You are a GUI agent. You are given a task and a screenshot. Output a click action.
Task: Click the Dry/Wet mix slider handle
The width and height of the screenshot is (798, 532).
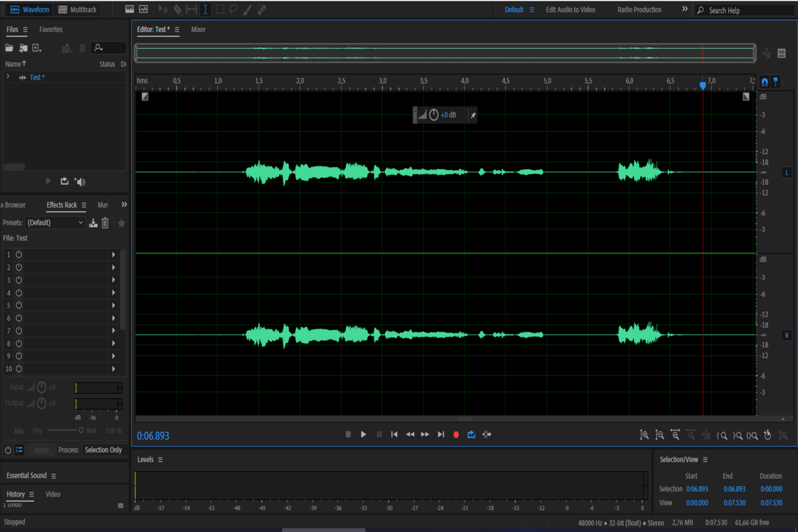tap(82, 430)
